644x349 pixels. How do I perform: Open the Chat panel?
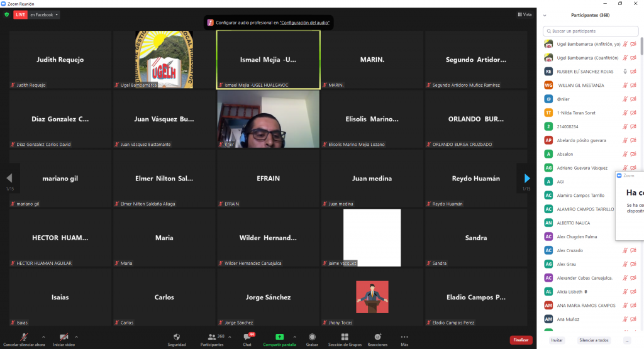pyautogui.click(x=247, y=338)
